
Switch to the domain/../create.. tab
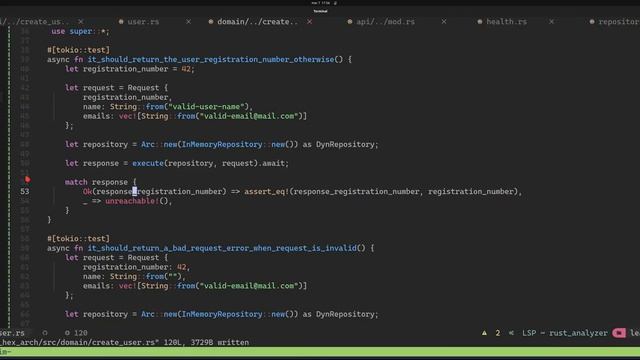tap(258, 22)
